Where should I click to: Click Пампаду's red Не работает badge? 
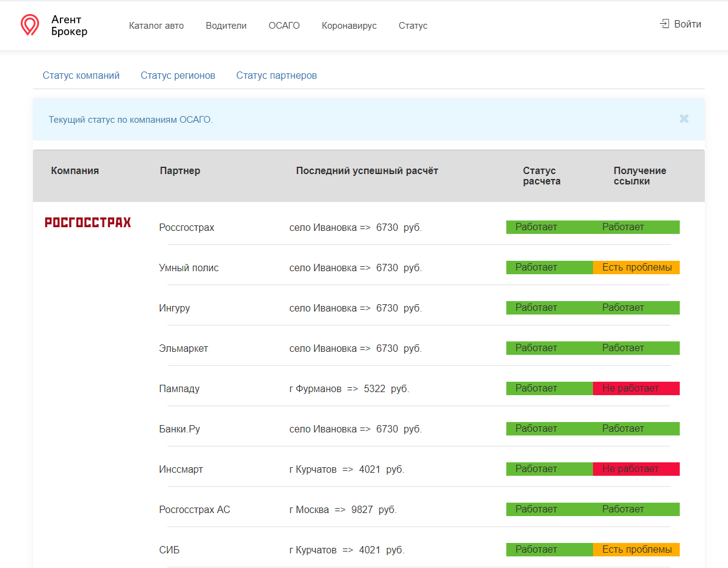coord(636,388)
